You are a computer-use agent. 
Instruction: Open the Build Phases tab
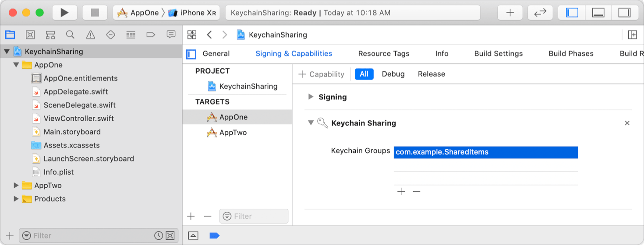[571, 53]
